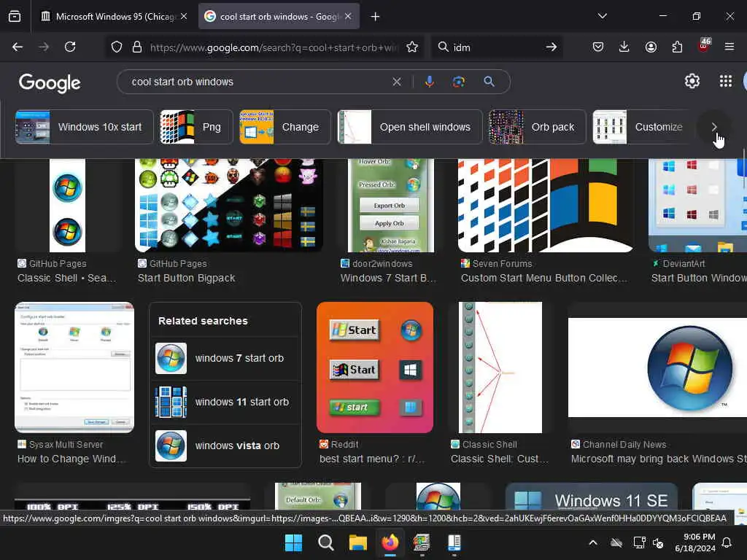The image size is (747, 560).
Task: Show site security padlock info
Action: pyautogui.click(x=137, y=47)
